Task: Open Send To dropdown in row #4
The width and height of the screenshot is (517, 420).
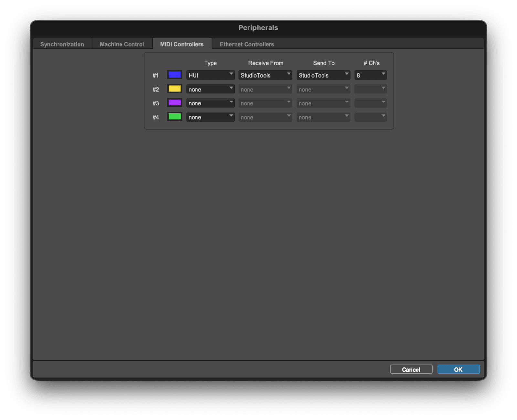Action: 323,117
